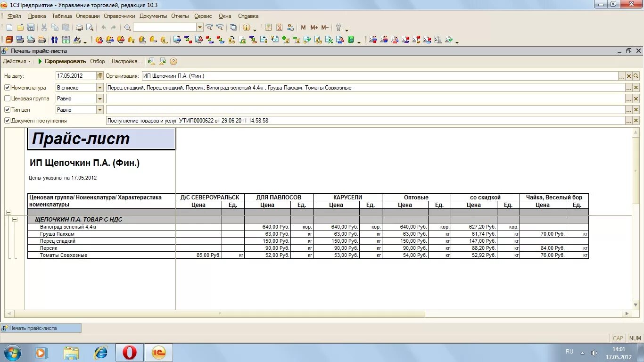This screenshot has height=362, width=644.
Task: Click the На дату input field
Action: [x=76, y=76]
